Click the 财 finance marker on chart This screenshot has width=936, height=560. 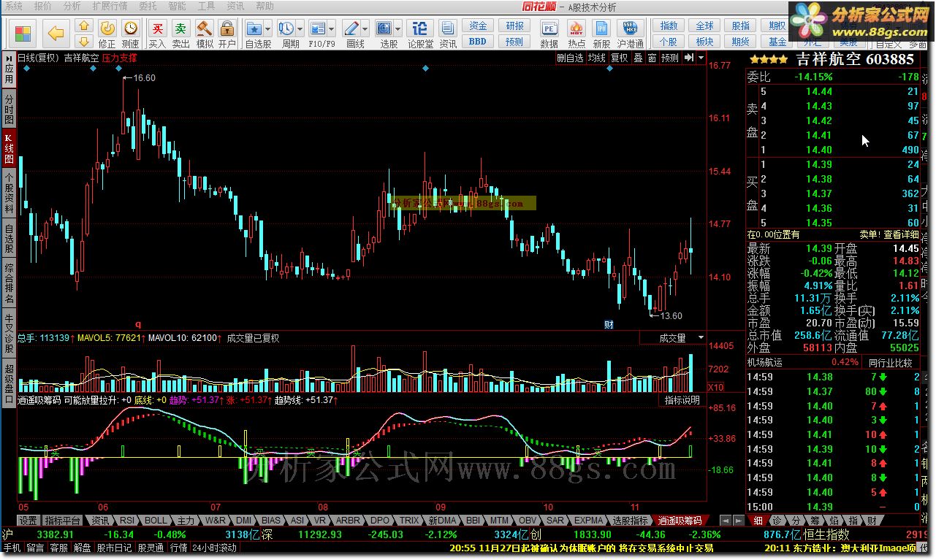(x=608, y=323)
